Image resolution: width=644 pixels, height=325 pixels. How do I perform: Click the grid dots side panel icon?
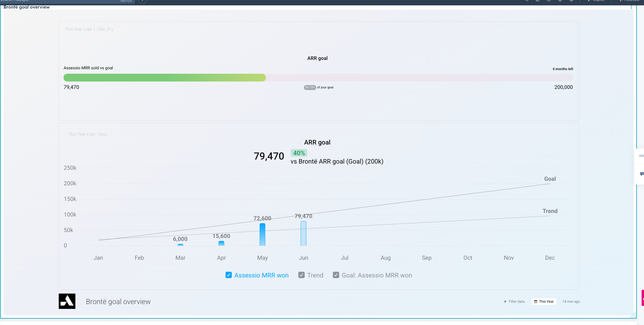pos(641,156)
